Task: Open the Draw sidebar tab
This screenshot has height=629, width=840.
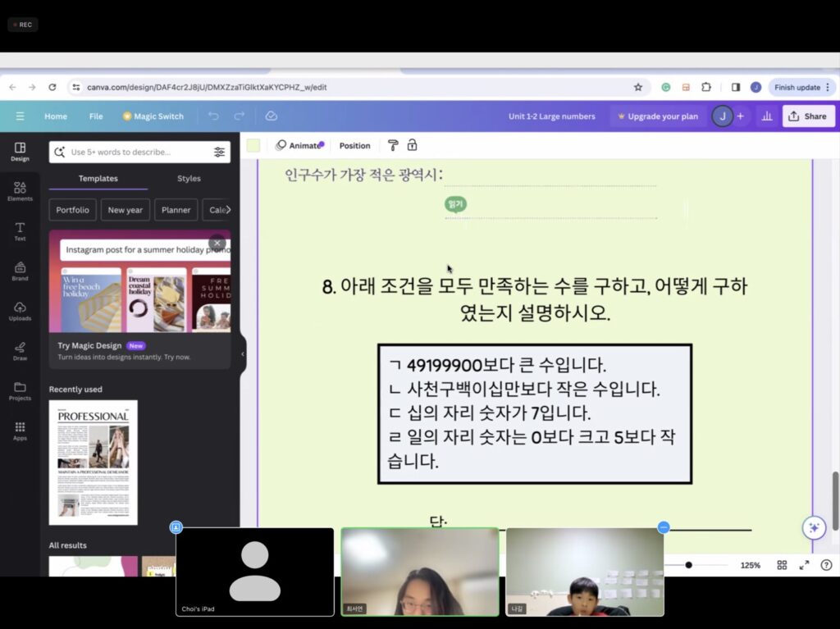Action: tap(20, 351)
